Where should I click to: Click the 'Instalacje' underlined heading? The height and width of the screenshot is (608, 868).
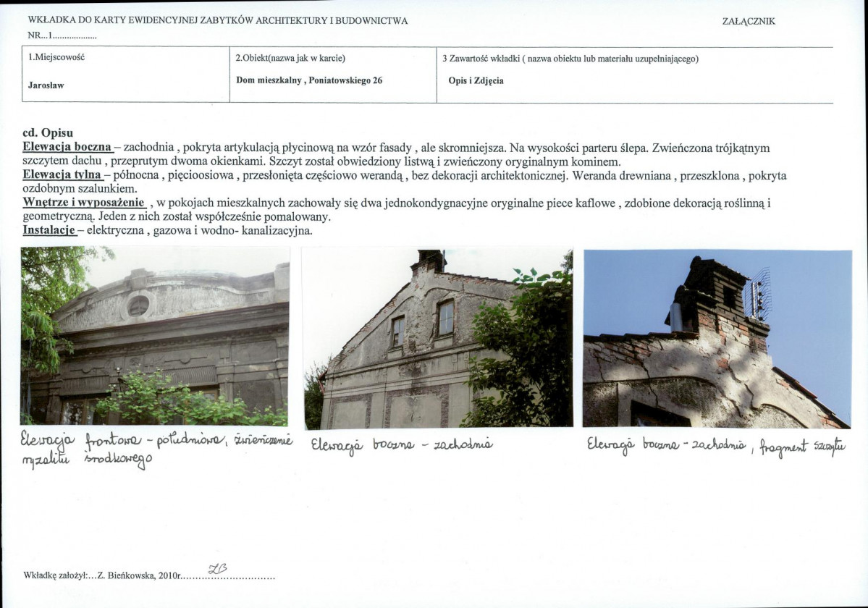[x=49, y=230]
